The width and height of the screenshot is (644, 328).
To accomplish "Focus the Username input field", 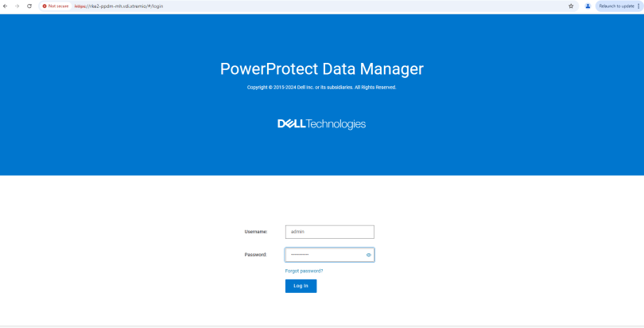I will click(329, 232).
